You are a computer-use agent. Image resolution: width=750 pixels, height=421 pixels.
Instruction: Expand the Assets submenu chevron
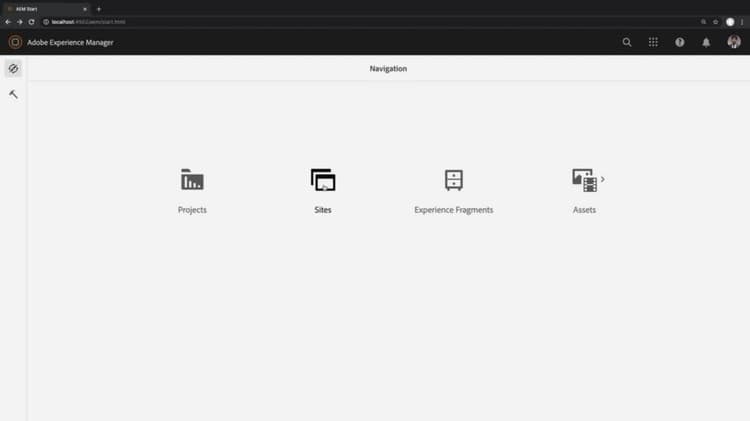click(603, 179)
